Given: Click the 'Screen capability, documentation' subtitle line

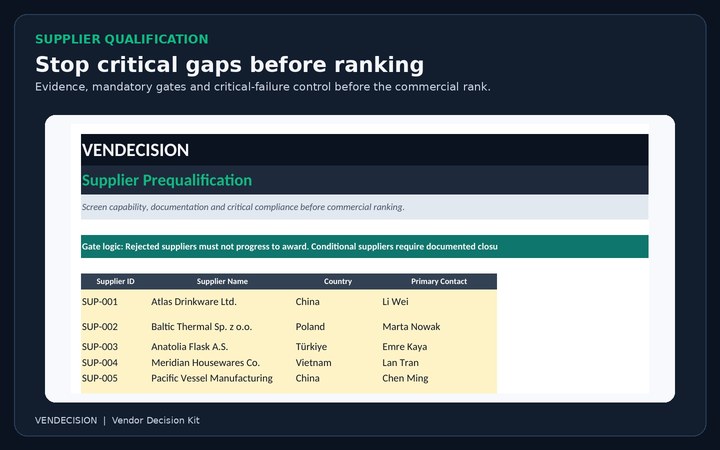Looking at the screenshot, I should pyautogui.click(x=243, y=207).
